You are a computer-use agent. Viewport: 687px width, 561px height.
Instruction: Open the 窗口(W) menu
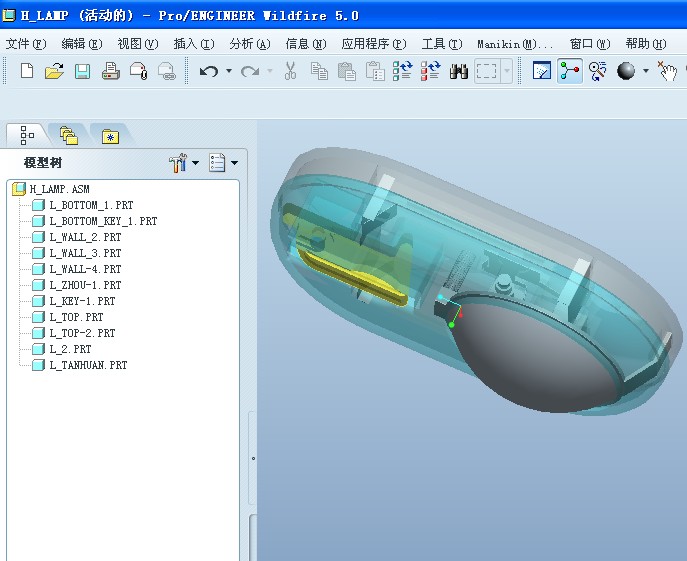[x=590, y=44]
